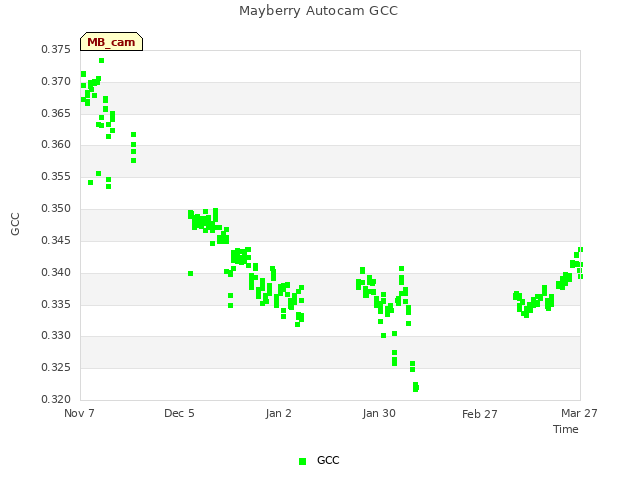This screenshot has width=640, height=480.
Task: Click the Time x-axis title
Action: [x=566, y=429]
